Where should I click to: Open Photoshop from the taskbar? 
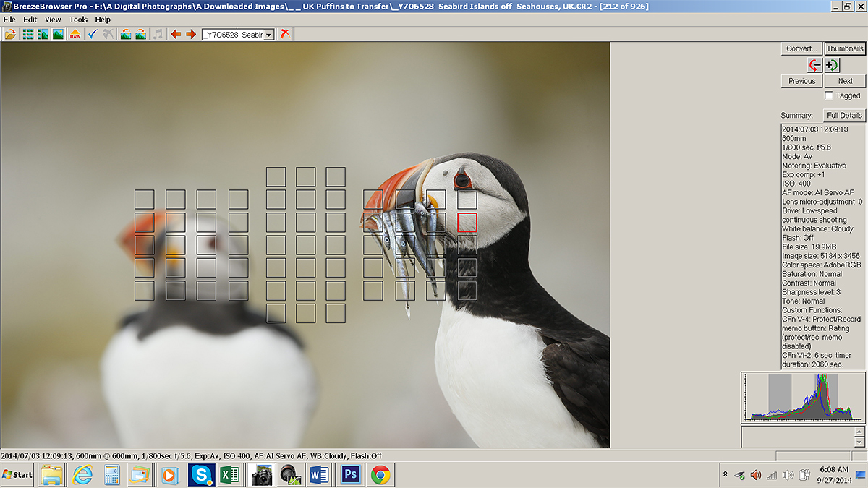[x=351, y=475]
